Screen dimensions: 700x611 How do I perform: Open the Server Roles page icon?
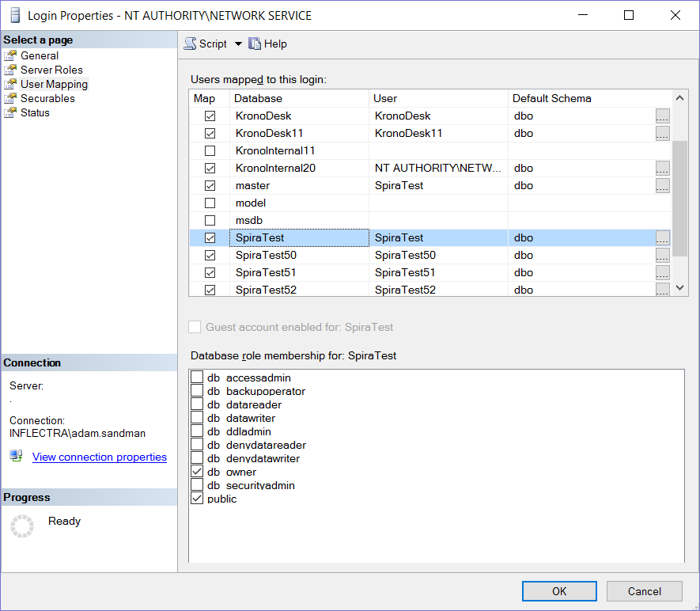click(10, 70)
